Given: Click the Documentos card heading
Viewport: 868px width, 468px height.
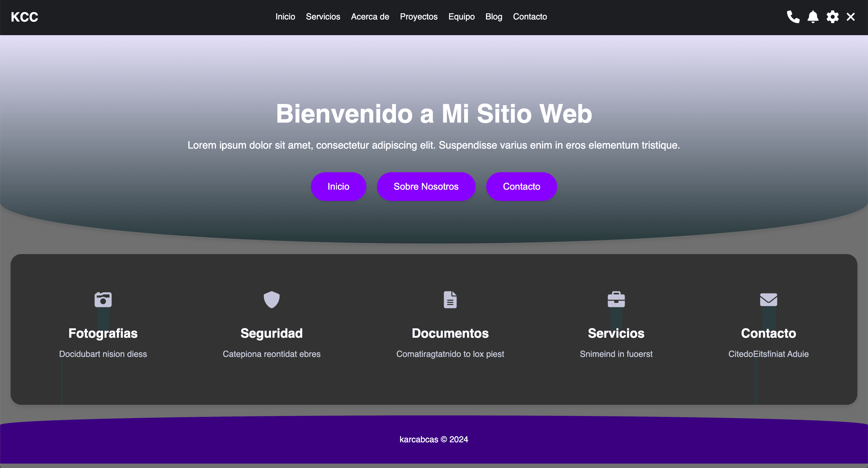Looking at the screenshot, I should 450,333.
